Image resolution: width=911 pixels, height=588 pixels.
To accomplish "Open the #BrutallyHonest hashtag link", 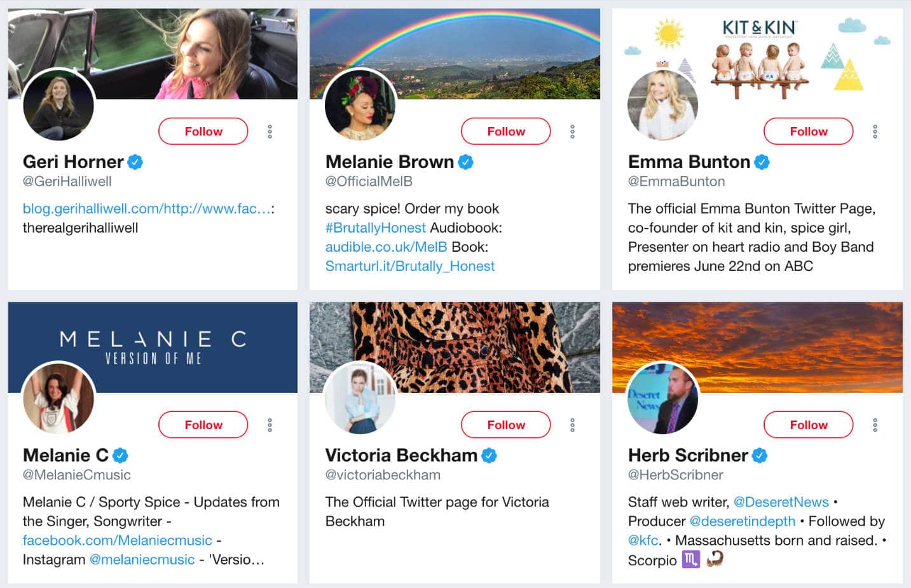I will [375, 228].
